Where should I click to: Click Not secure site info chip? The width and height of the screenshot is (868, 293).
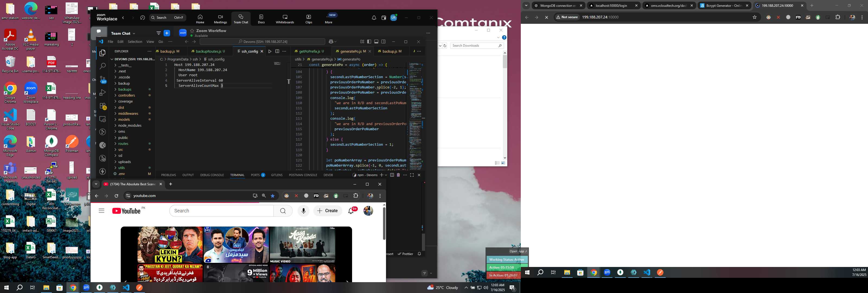(x=567, y=17)
